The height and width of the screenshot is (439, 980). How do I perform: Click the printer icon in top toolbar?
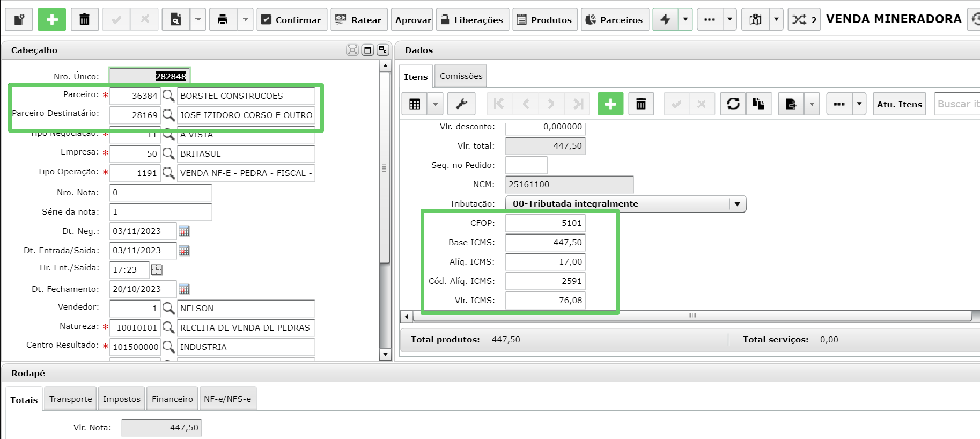point(223,19)
